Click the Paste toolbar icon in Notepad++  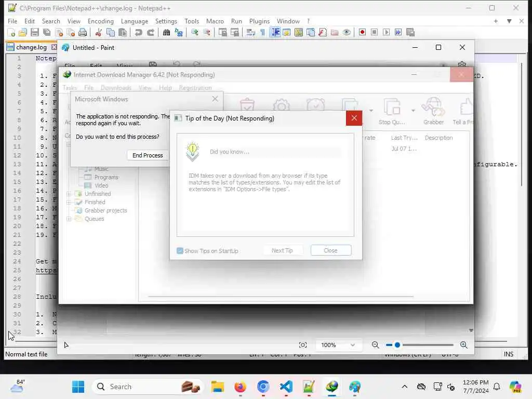click(x=123, y=33)
